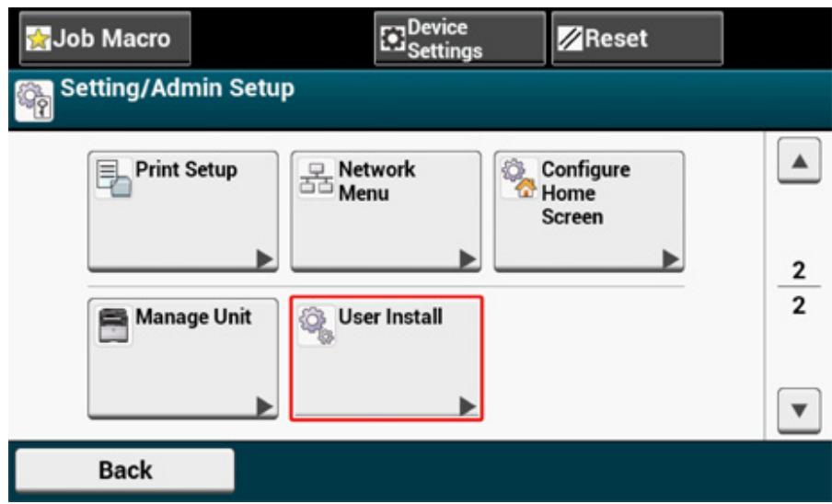Open Device Settings
This screenshot has height=504, width=832.
459,39
